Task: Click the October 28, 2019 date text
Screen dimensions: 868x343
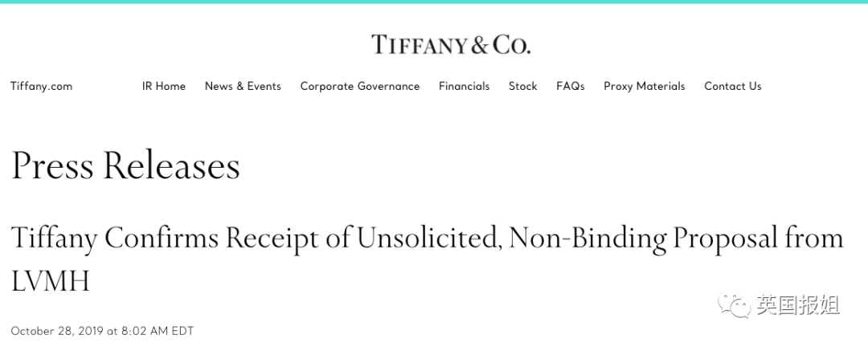Action: click(57, 332)
